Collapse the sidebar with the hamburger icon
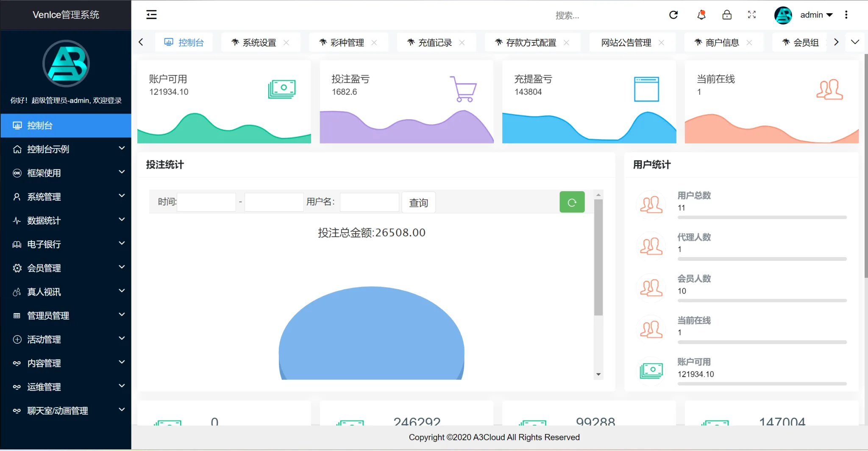Image resolution: width=868 pixels, height=451 pixels. tap(151, 15)
